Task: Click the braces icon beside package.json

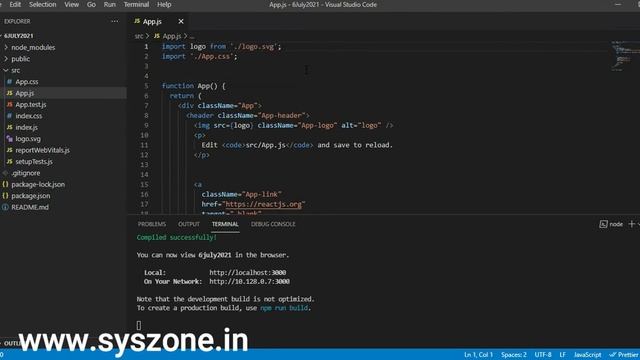Action: click(x=5, y=196)
